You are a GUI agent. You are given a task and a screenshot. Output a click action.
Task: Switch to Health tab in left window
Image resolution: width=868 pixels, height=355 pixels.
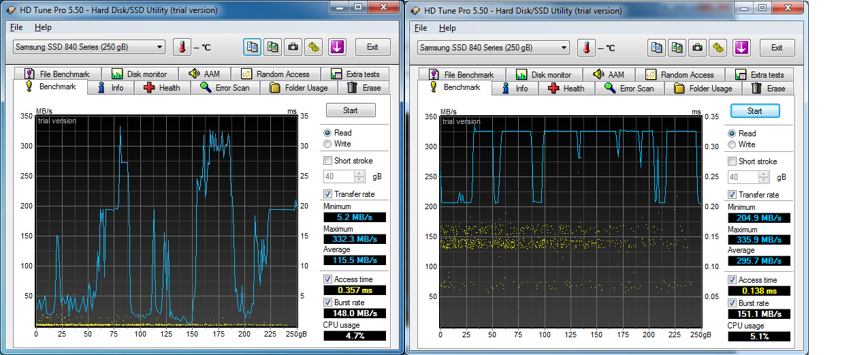pos(162,87)
